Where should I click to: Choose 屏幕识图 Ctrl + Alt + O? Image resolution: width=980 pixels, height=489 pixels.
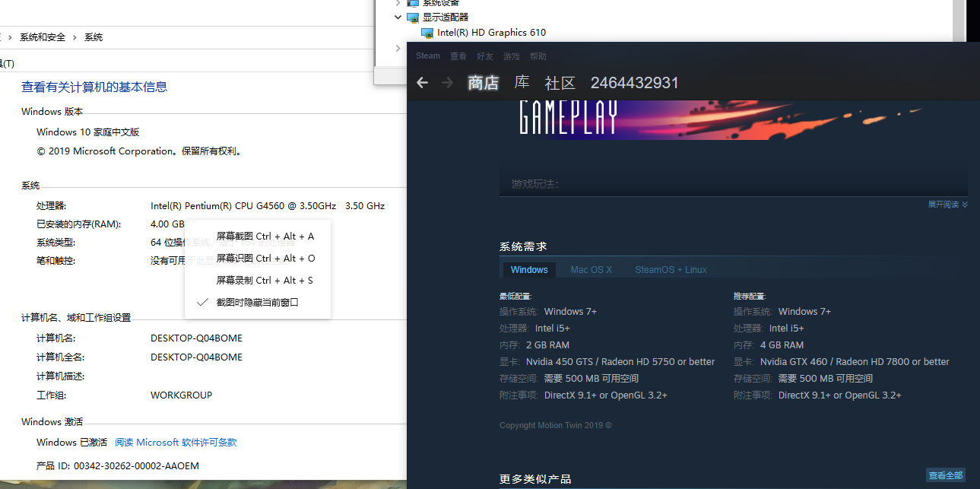coord(258,259)
